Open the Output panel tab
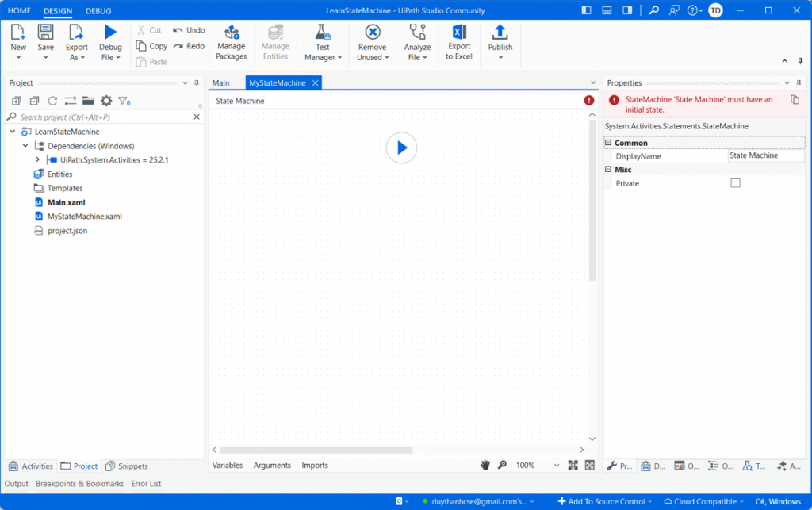Screen dimensions: 812x510 pos(17,484)
